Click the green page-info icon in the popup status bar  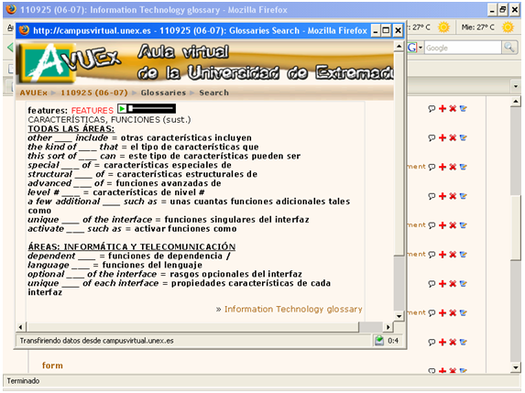(379, 341)
